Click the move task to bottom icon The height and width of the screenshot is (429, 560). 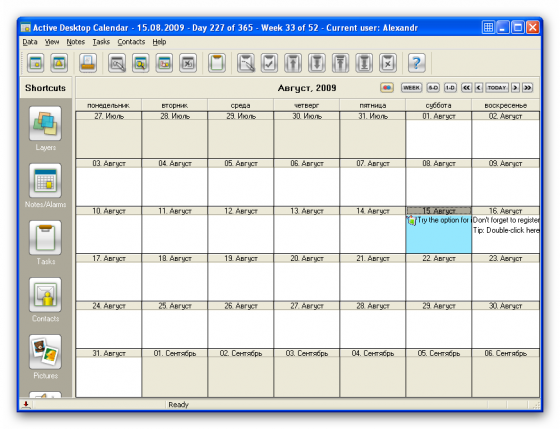[364, 63]
